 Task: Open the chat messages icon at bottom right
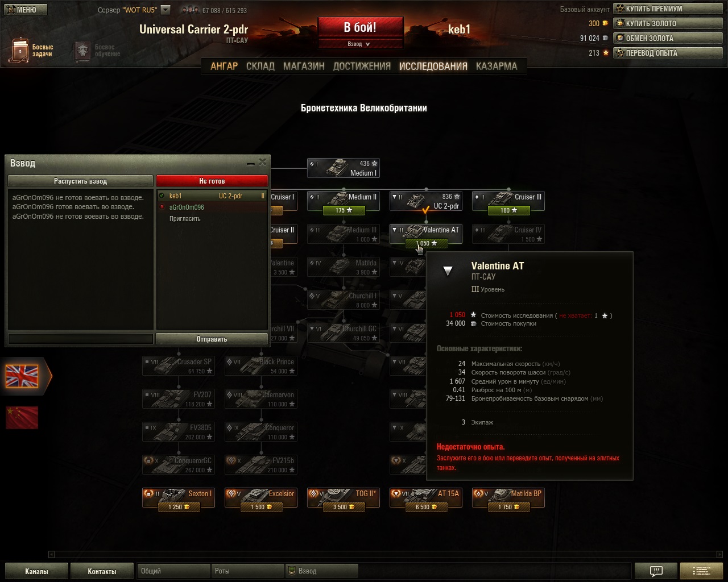tap(656, 571)
